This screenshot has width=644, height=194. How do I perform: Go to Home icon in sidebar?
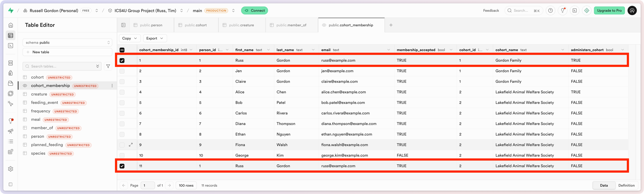pos(11,25)
